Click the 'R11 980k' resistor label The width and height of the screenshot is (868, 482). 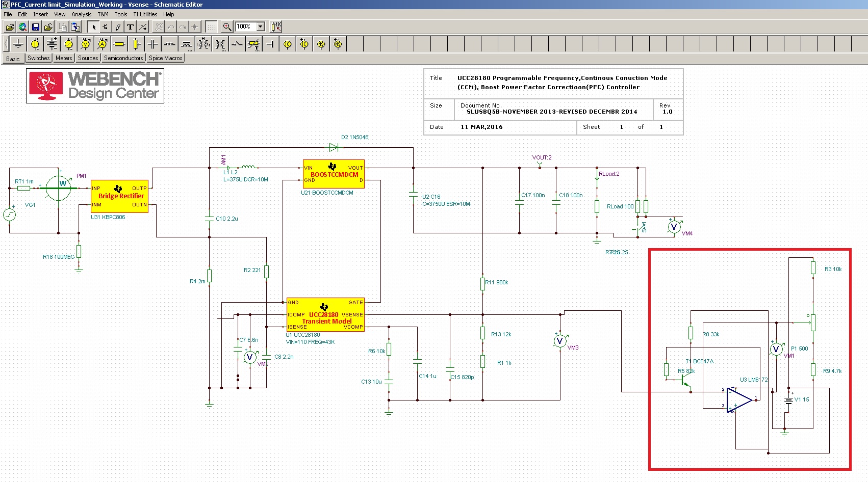496,282
